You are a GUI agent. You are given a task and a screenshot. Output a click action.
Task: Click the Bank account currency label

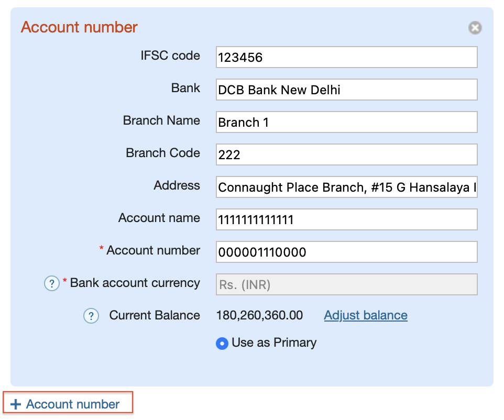point(135,283)
